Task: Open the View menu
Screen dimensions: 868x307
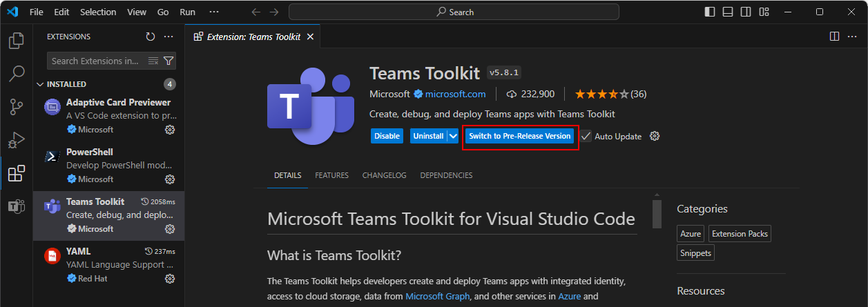Action: pos(137,12)
